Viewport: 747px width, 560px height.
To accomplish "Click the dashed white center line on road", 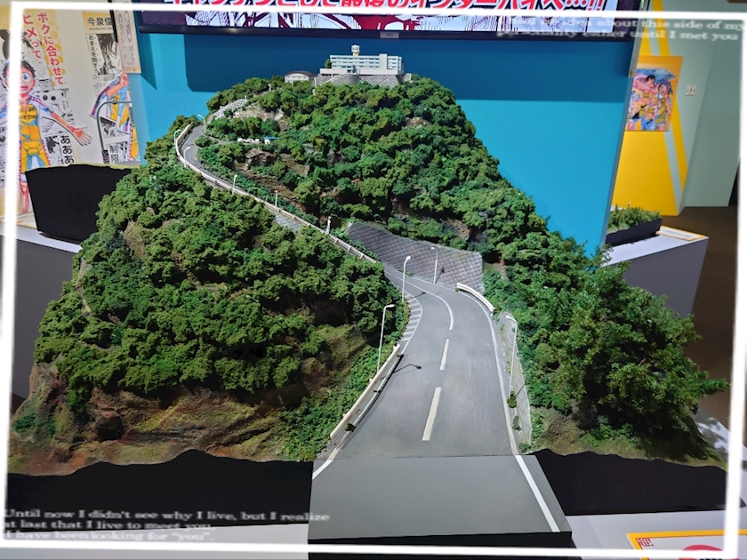I will (432, 412).
